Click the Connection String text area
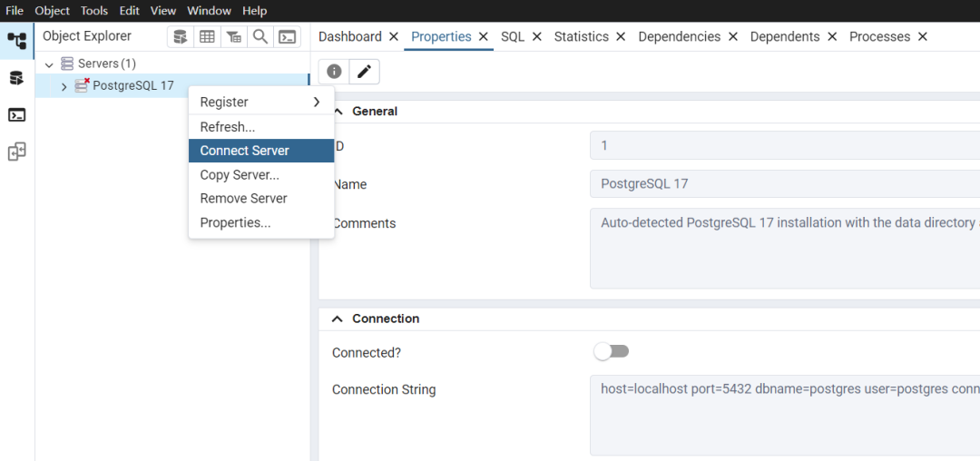The image size is (980, 461). [x=785, y=416]
